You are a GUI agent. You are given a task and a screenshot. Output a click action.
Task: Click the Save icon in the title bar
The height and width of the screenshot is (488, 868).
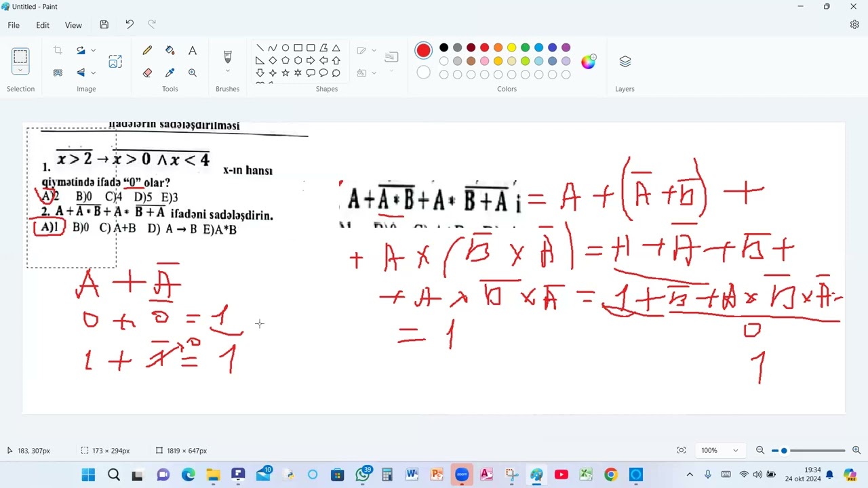click(104, 25)
